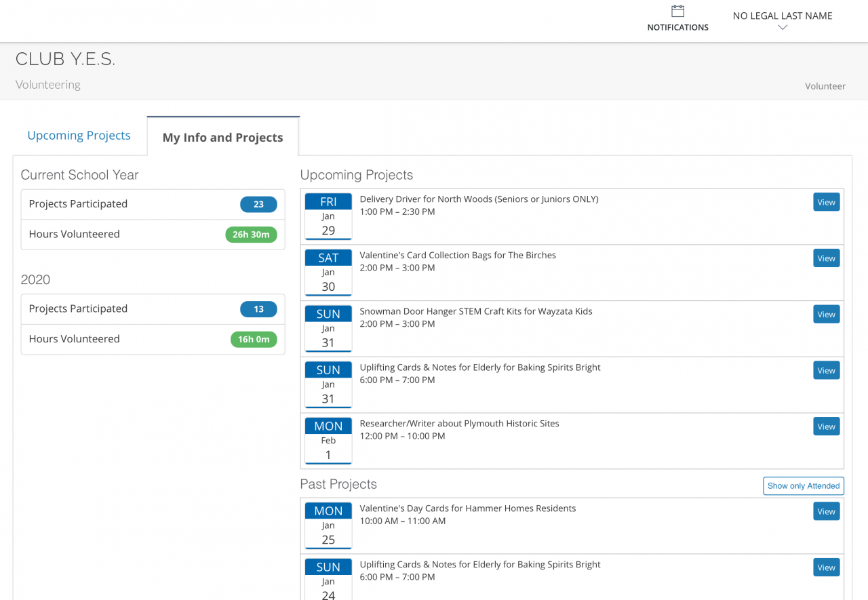Click the FRI Jan 29 date icon
Image resolution: width=868 pixels, height=600 pixels.
[328, 216]
